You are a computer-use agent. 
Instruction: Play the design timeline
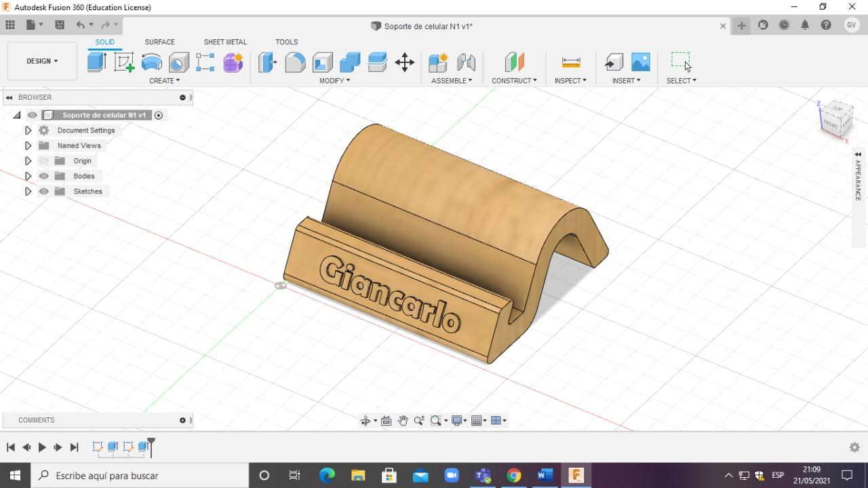(x=42, y=447)
